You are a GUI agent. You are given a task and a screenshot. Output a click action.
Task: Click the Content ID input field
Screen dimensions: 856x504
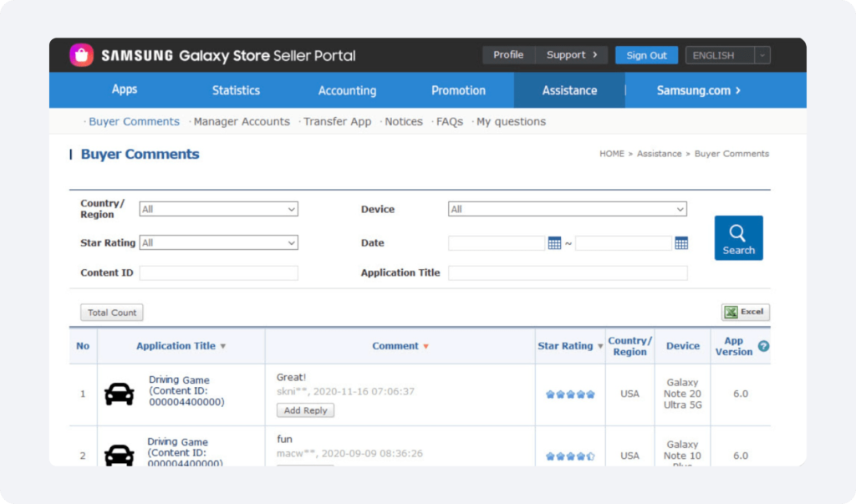218,272
